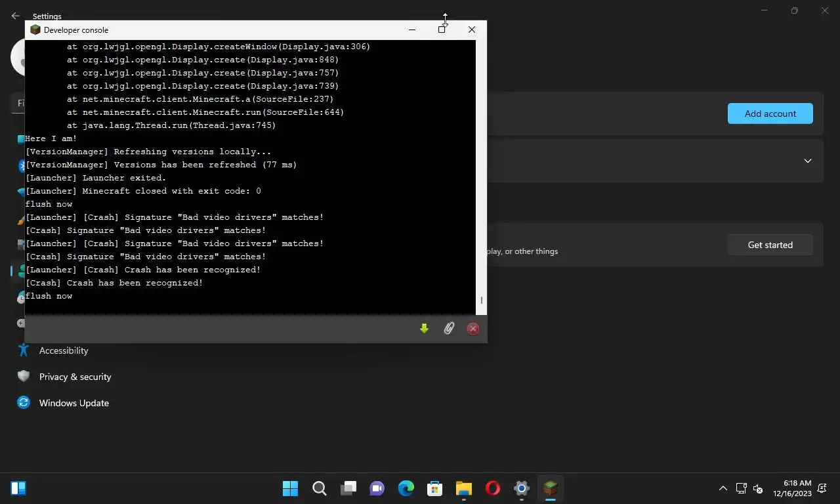Open File Explorer from the taskbar

point(464,488)
